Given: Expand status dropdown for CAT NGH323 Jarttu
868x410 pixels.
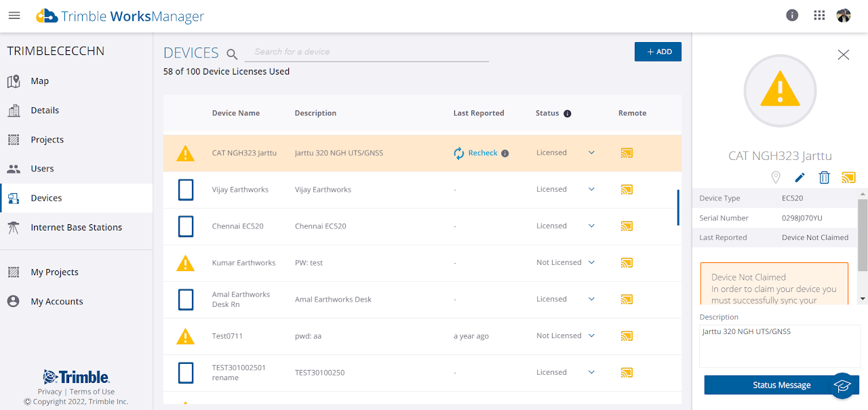Looking at the screenshot, I should point(591,153).
